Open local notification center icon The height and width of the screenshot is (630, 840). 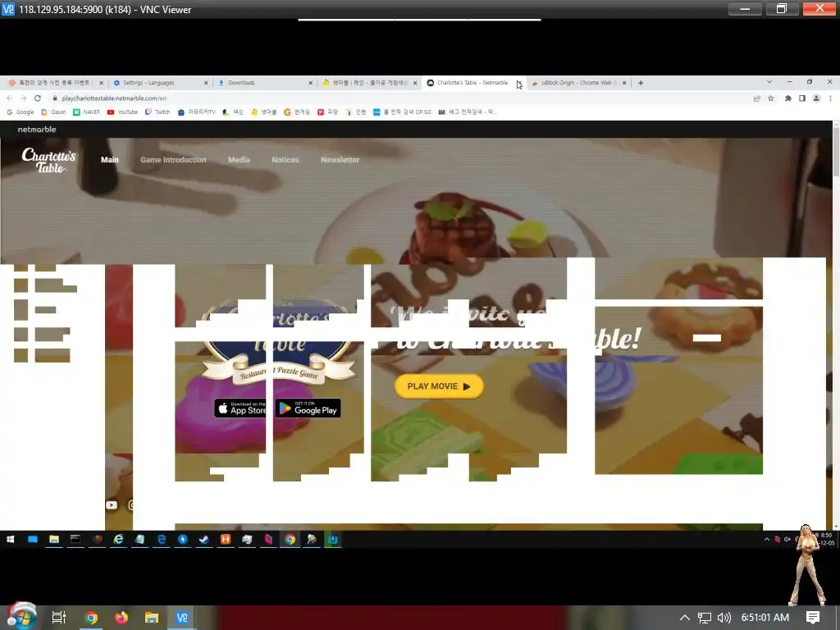pos(813,618)
